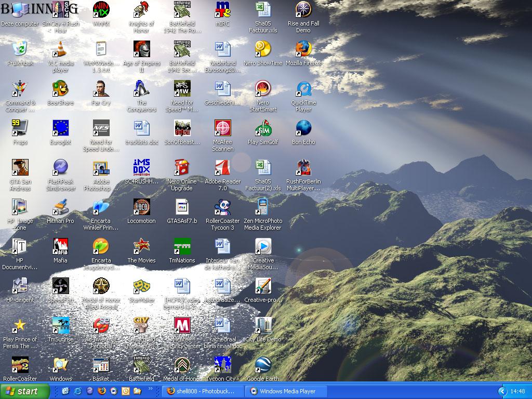Switch to shell808 Photobucket Firefox window

pyautogui.click(x=202, y=391)
